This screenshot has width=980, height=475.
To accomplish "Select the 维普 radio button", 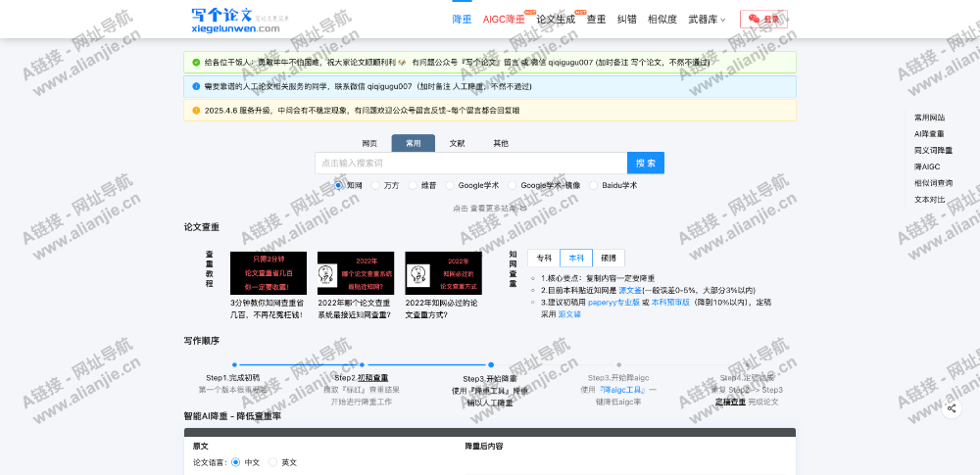I will 412,185.
